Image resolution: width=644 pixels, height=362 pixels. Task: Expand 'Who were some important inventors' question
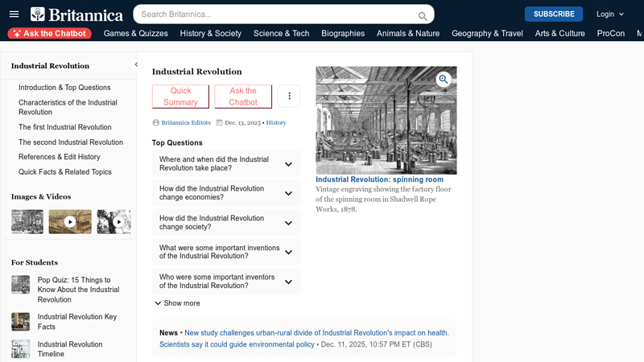click(226, 282)
